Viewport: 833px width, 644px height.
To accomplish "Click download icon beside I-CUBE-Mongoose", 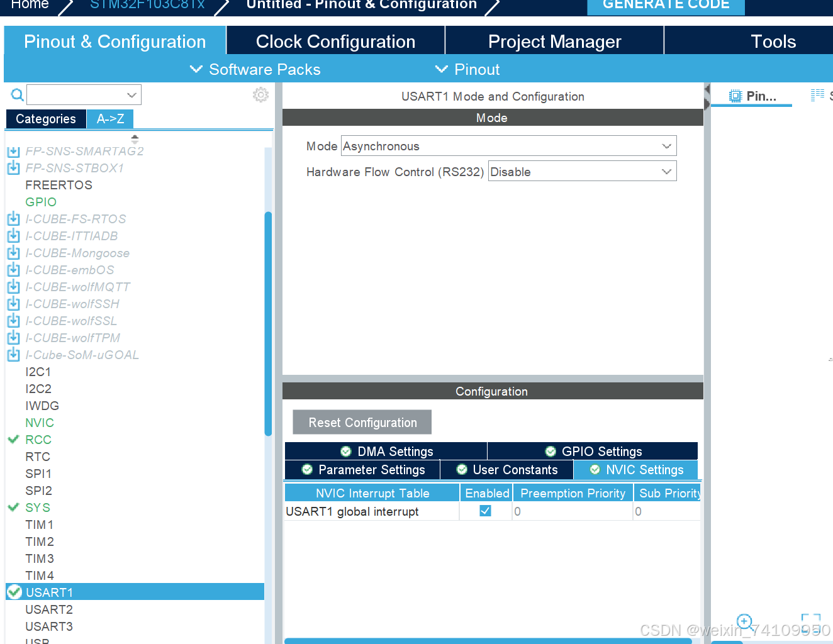I will pyautogui.click(x=13, y=253).
